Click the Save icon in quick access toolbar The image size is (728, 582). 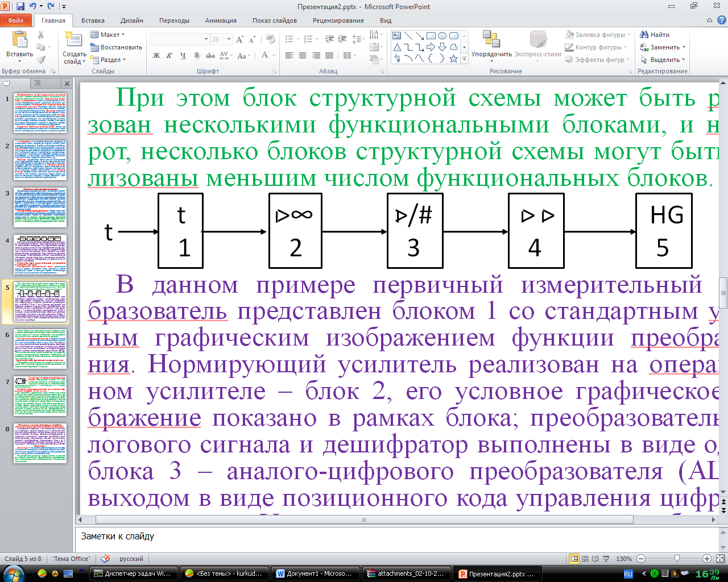pyautogui.click(x=20, y=7)
